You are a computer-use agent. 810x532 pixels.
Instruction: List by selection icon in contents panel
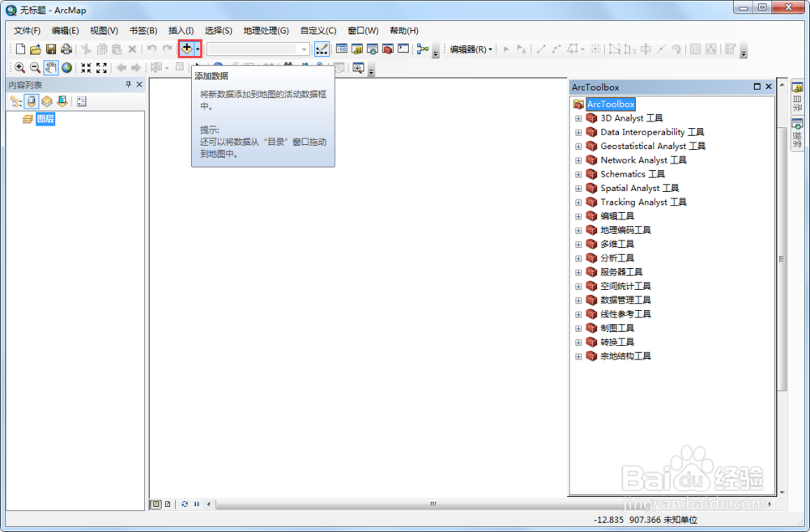click(x=62, y=102)
